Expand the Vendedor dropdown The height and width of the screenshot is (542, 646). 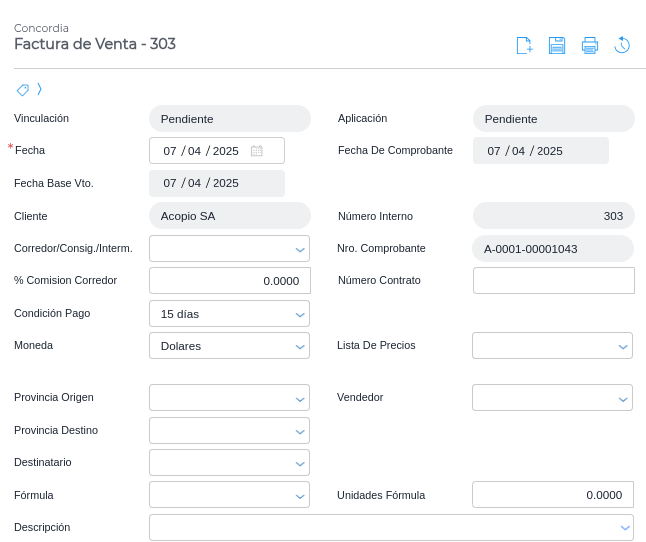(x=552, y=398)
